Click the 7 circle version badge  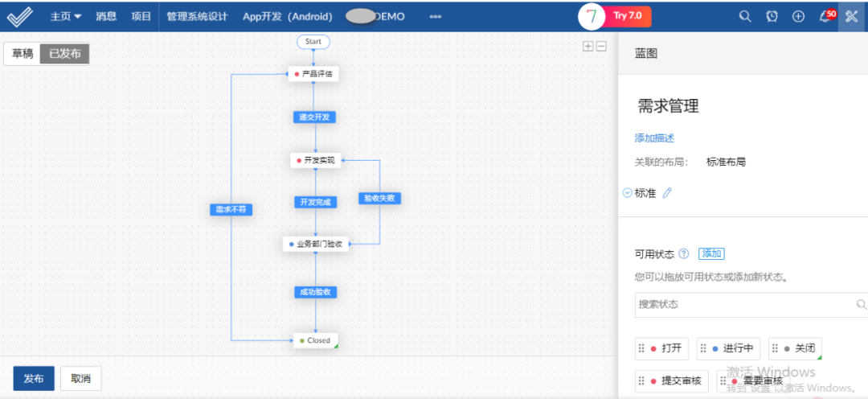[592, 16]
